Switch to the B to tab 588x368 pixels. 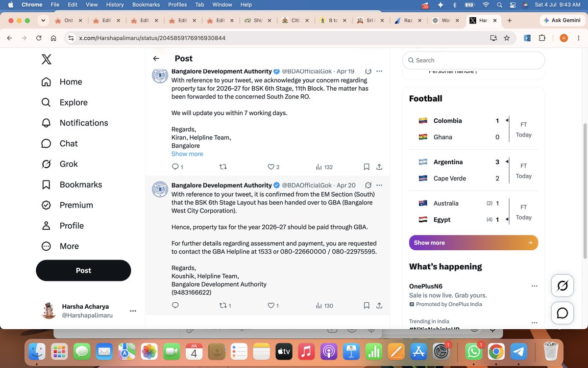pyautogui.click(x=332, y=21)
